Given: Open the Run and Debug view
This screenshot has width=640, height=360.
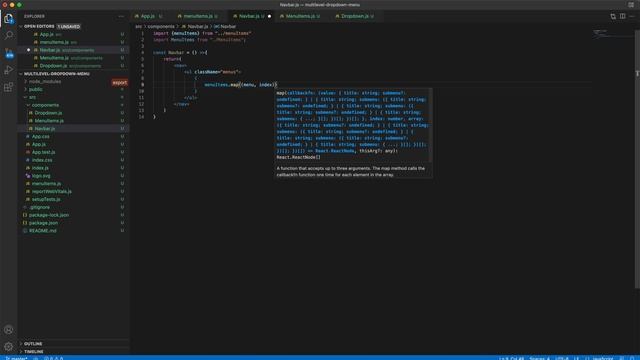Looking at the screenshot, I should (x=9, y=70).
